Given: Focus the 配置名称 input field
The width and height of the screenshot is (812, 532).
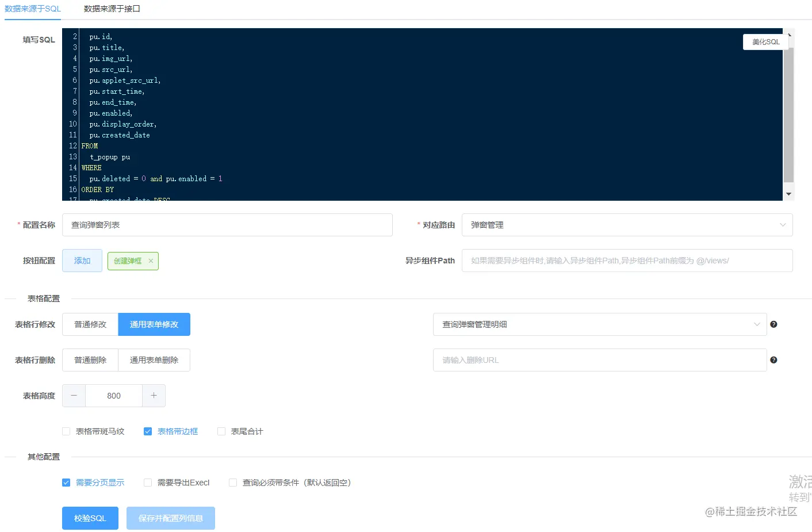Looking at the screenshot, I should [x=227, y=225].
